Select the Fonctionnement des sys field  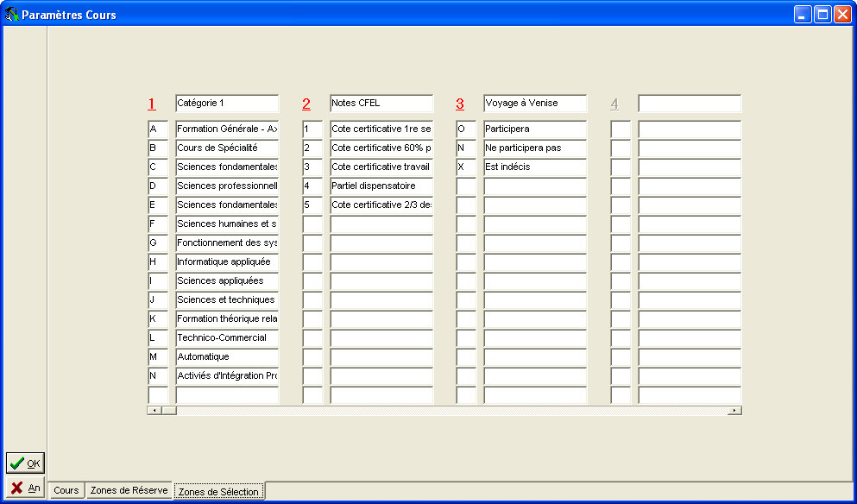[227, 243]
